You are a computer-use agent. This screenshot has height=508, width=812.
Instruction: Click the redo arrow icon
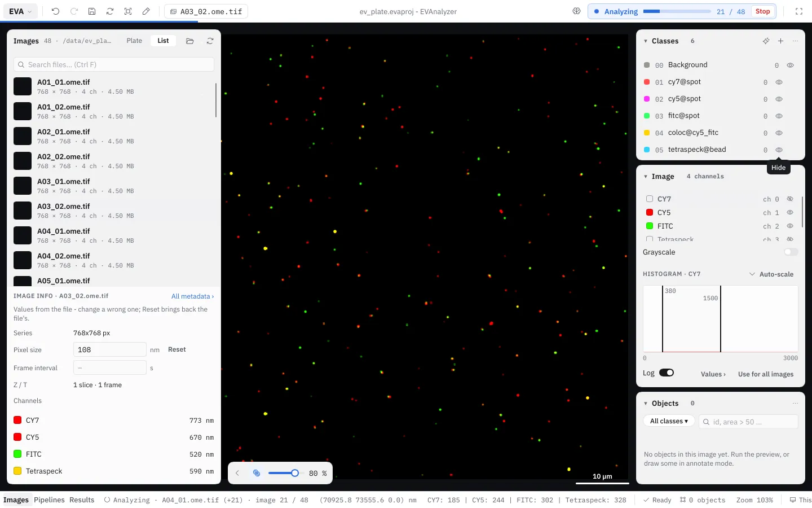point(74,11)
